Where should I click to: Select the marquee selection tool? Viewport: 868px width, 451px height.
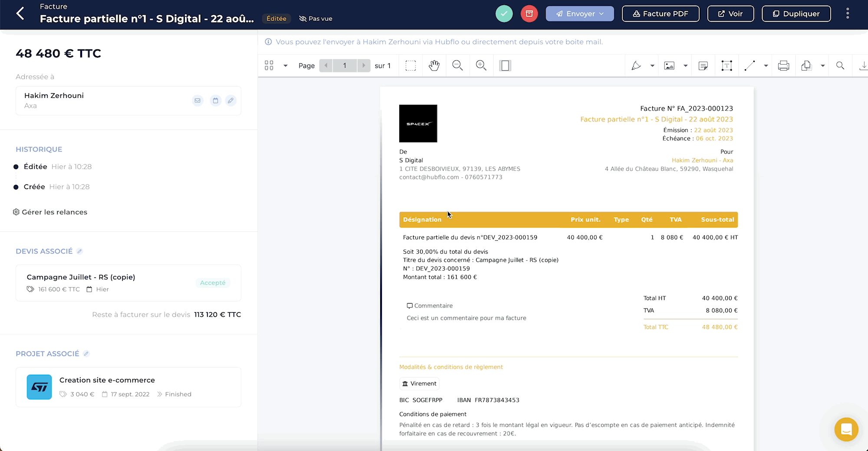411,65
